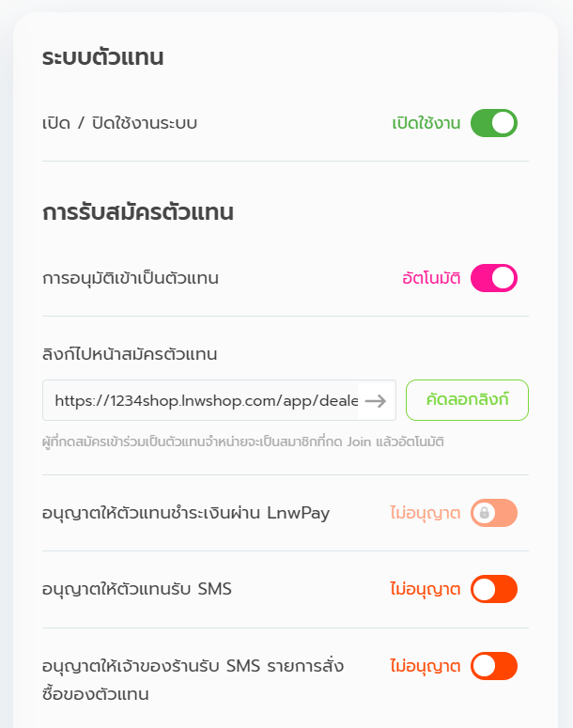Click the อัตโนมัติ pink status label
This screenshot has height=728, width=573.
click(x=431, y=278)
